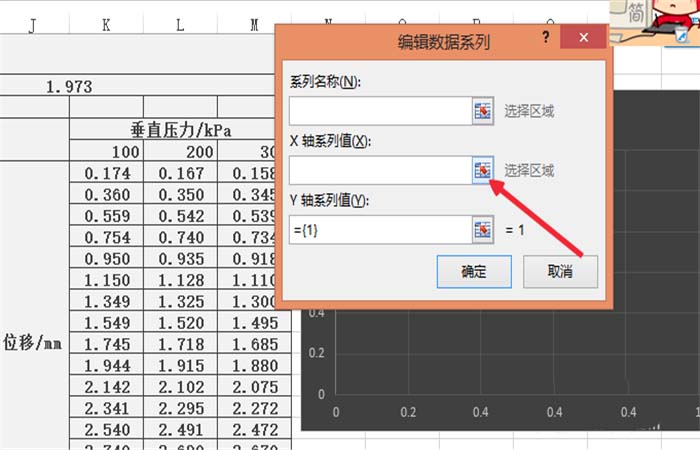The height and width of the screenshot is (450, 700).
Task: Click the 简 input method icon
Action: (634, 13)
